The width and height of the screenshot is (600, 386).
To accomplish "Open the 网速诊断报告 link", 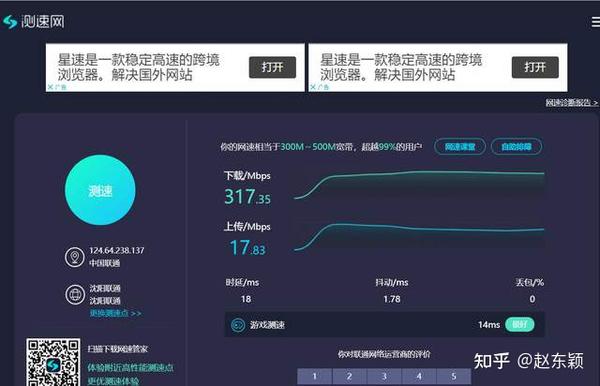I will (x=571, y=103).
